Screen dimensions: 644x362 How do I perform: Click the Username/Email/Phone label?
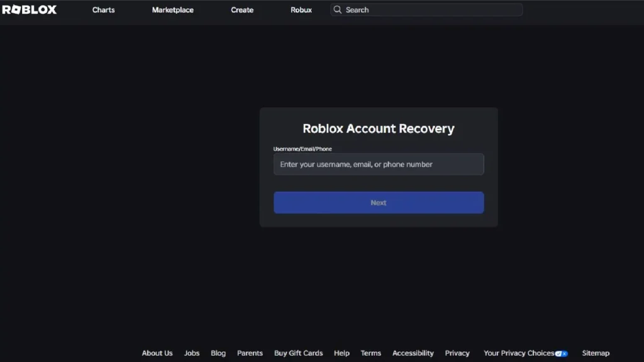click(x=303, y=149)
